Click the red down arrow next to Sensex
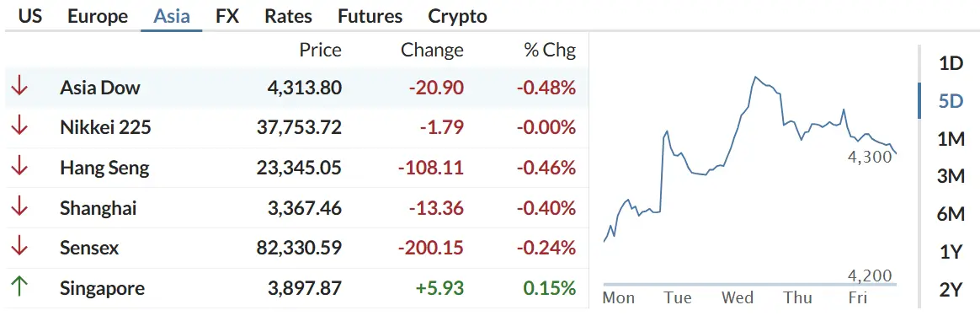Viewport: 980px width, 321px height. [x=19, y=247]
